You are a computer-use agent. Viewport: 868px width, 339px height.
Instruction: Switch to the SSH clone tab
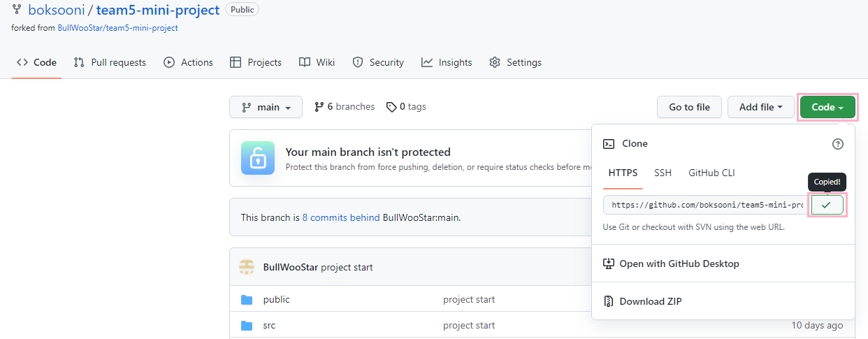663,173
